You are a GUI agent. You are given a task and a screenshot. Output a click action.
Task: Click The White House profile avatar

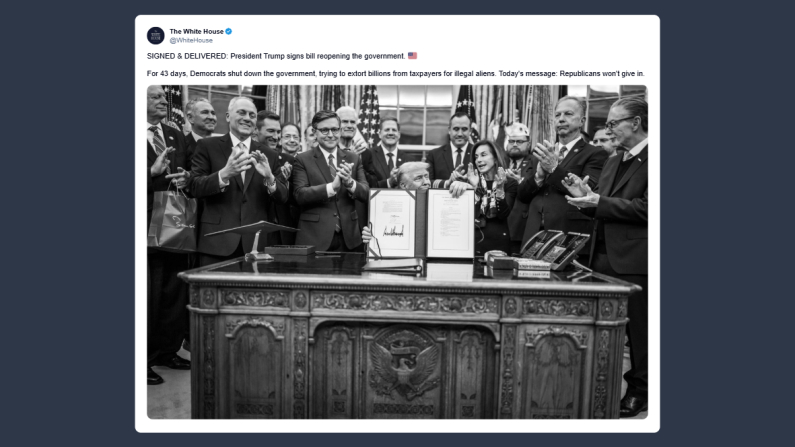pos(156,35)
